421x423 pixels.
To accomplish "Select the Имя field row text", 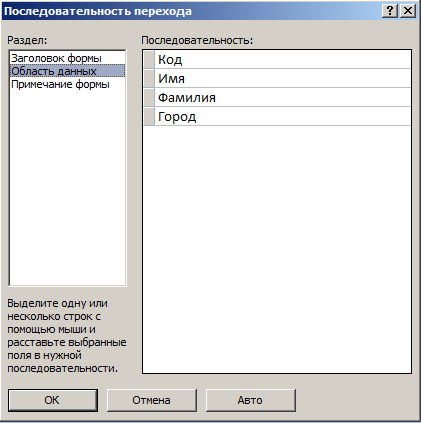I will coord(171,79).
